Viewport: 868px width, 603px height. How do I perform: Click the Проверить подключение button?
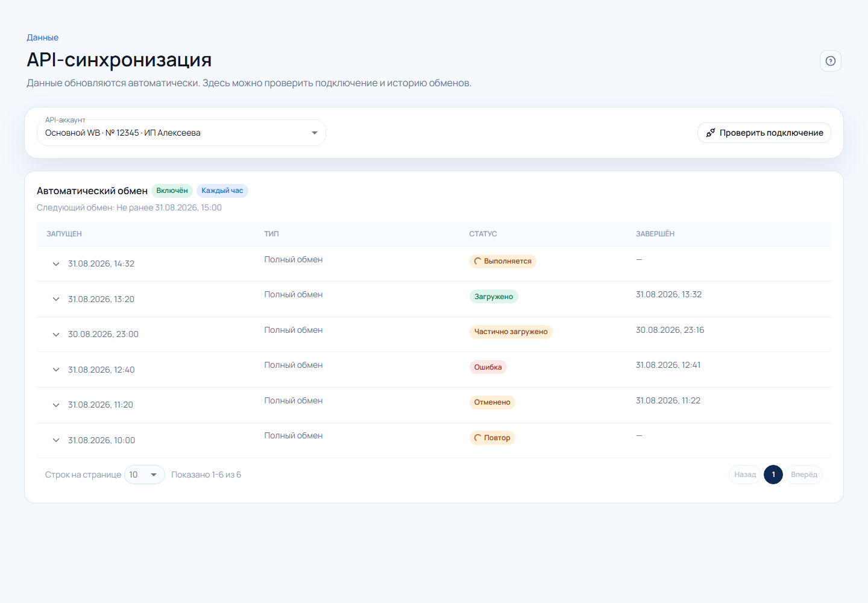click(x=764, y=133)
